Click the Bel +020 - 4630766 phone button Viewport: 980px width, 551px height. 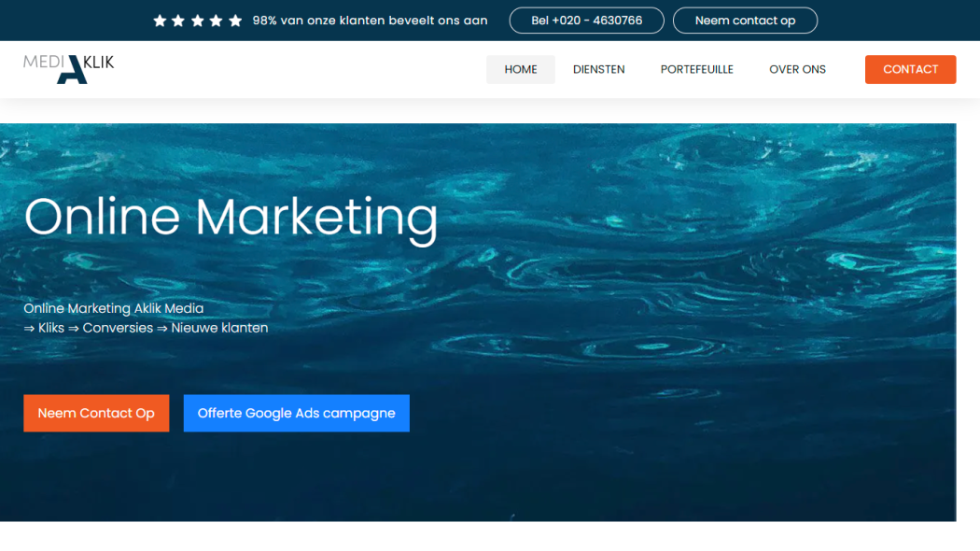(586, 21)
